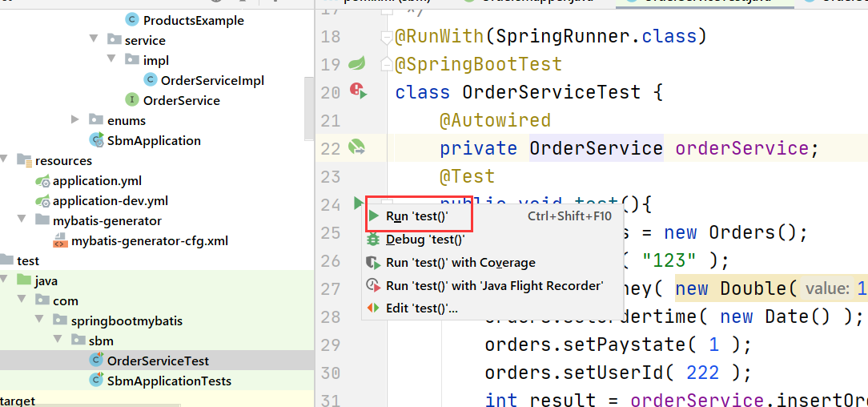Click line number 21 in the gutter
This screenshot has width=868, height=407.
[x=331, y=120]
